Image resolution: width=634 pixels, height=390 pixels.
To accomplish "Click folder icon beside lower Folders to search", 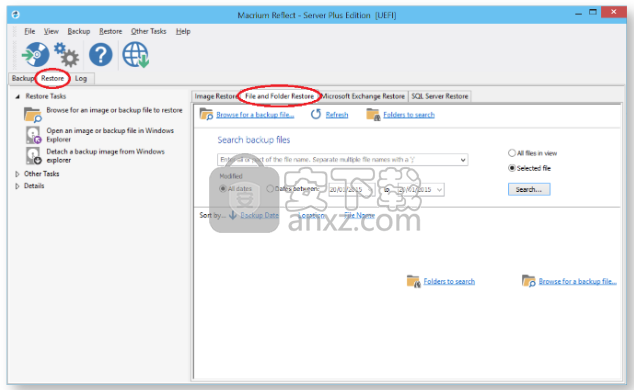I will coord(413,281).
